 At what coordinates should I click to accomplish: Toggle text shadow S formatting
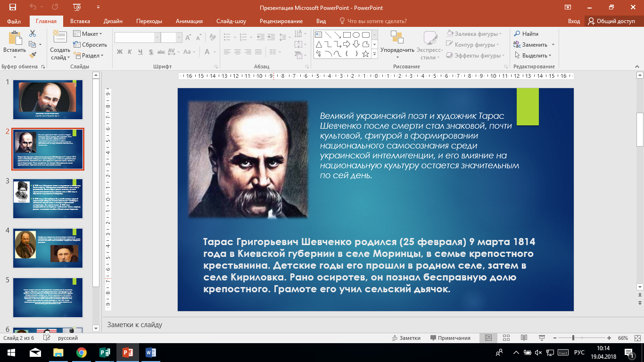pos(150,52)
